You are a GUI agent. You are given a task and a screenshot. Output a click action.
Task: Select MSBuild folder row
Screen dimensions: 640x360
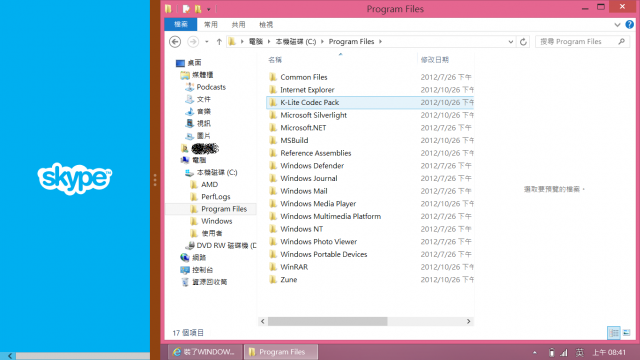[x=370, y=140]
